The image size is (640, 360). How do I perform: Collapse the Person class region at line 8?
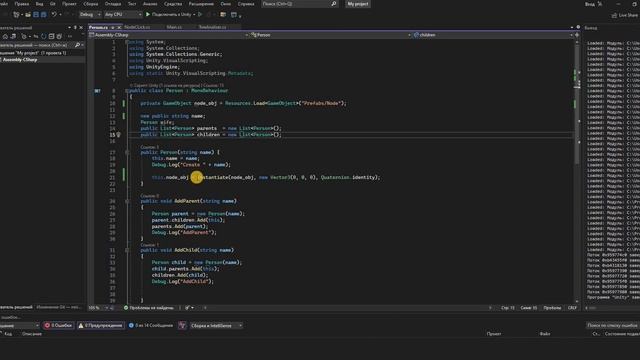coord(127,91)
